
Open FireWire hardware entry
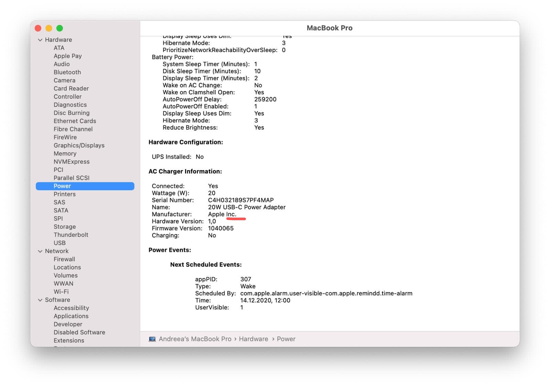pos(65,137)
